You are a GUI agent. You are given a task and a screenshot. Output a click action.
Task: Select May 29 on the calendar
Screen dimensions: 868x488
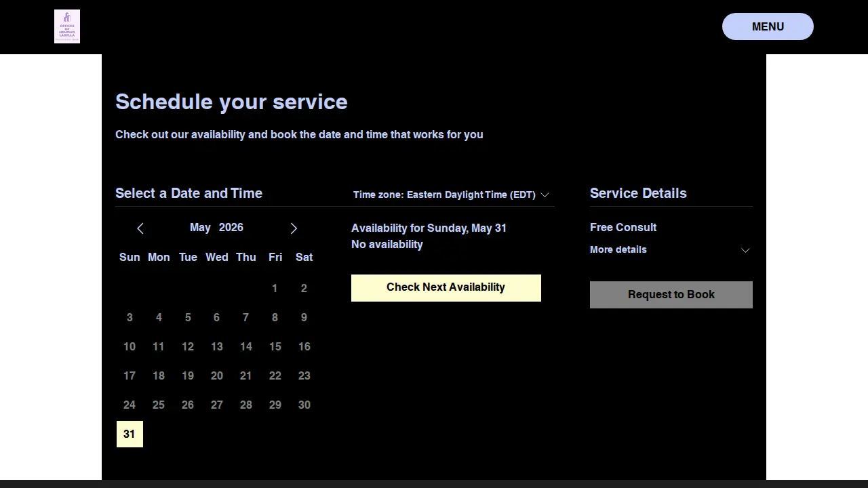(275, 405)
